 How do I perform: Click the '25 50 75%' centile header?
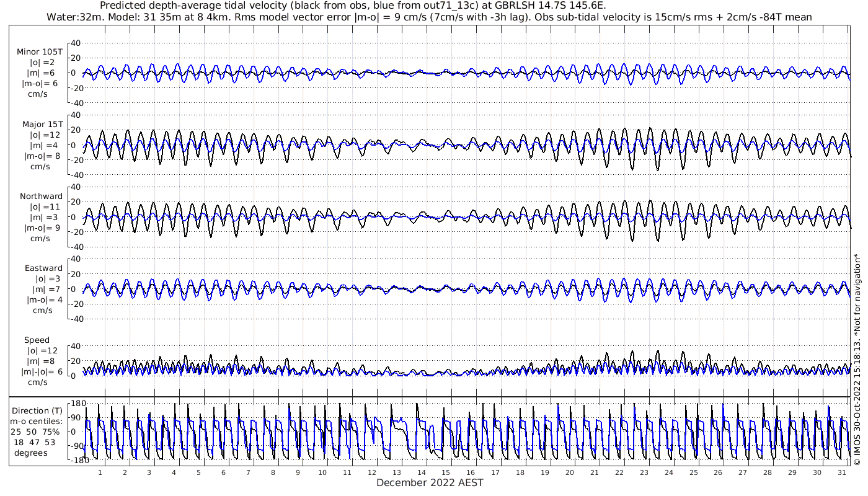click(35, 432)
